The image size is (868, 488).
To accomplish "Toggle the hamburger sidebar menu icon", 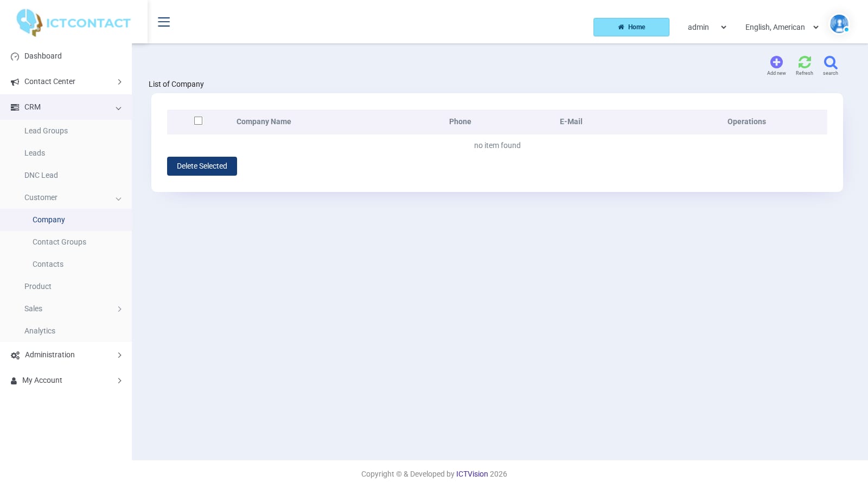I will pyautogui.click(x=164, y=22).
